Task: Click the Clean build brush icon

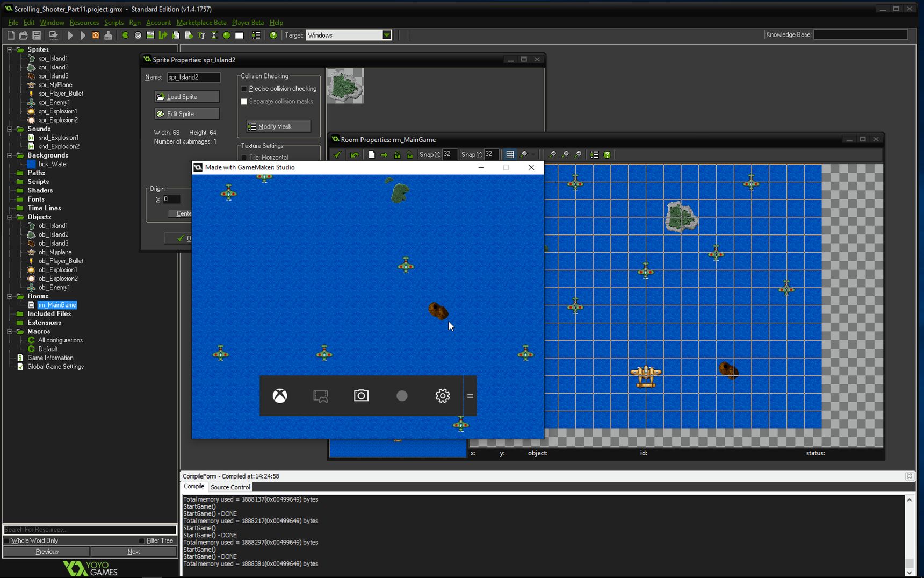Action: tap(109, 35)
